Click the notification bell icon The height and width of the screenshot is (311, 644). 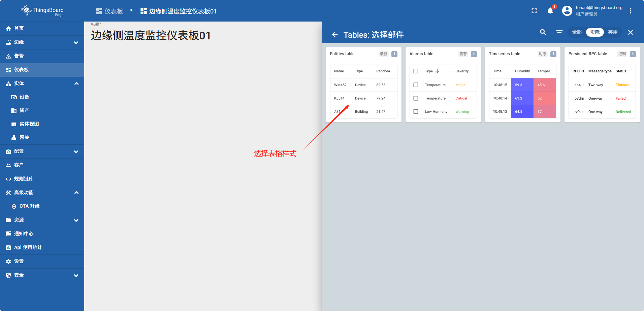coord(550,11)
